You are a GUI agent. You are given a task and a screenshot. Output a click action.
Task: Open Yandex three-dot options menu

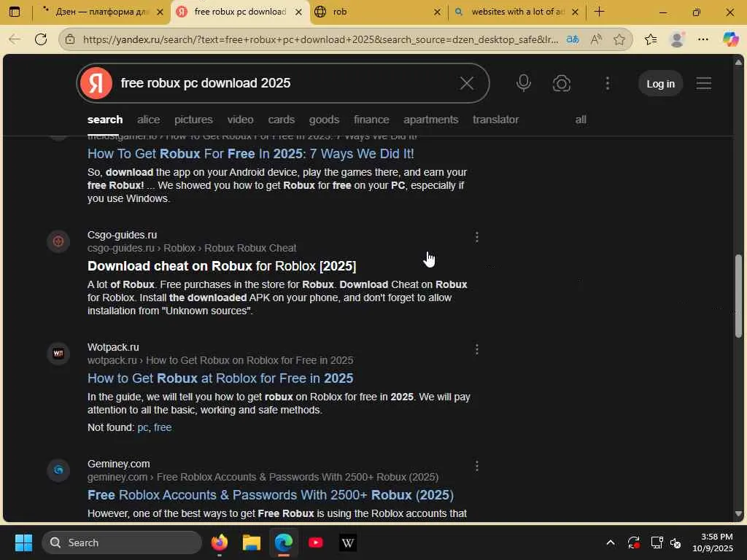coord(608,84)
